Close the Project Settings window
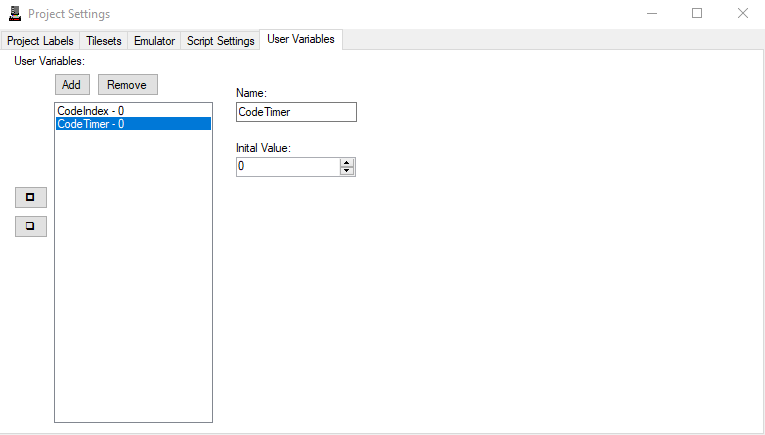 (x=743, y=14)
